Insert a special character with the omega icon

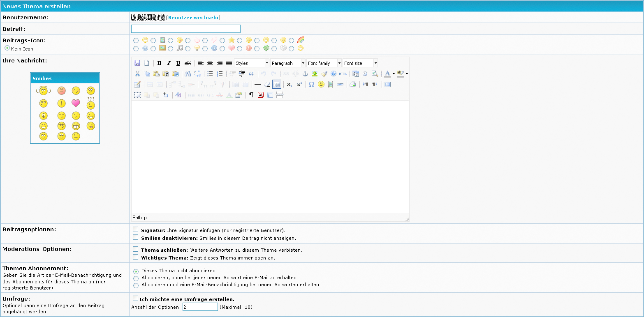point(311,85)
